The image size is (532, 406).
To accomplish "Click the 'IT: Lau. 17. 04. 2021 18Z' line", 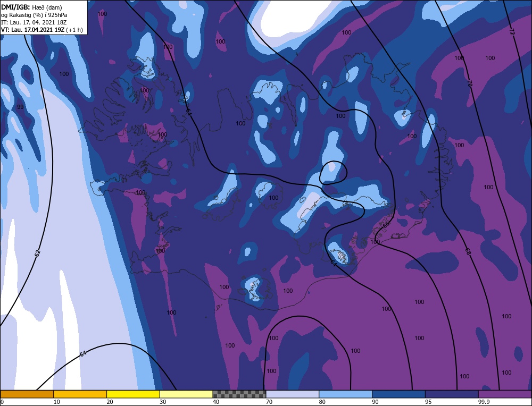I will 34,22.
